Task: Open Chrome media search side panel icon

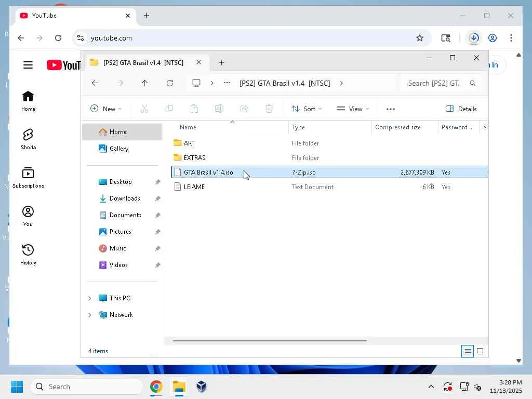Action: [445, 38]
